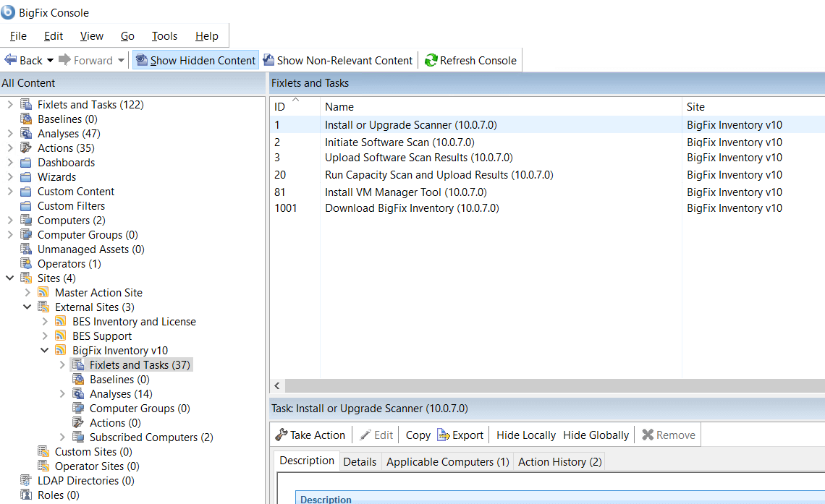
Task: Collapse the External Sites tree node
Action: click(x=27, y=307)
